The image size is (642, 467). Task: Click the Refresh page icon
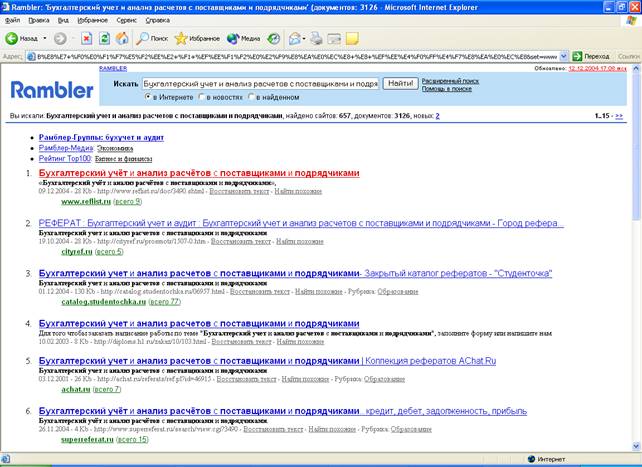[104, 39]
